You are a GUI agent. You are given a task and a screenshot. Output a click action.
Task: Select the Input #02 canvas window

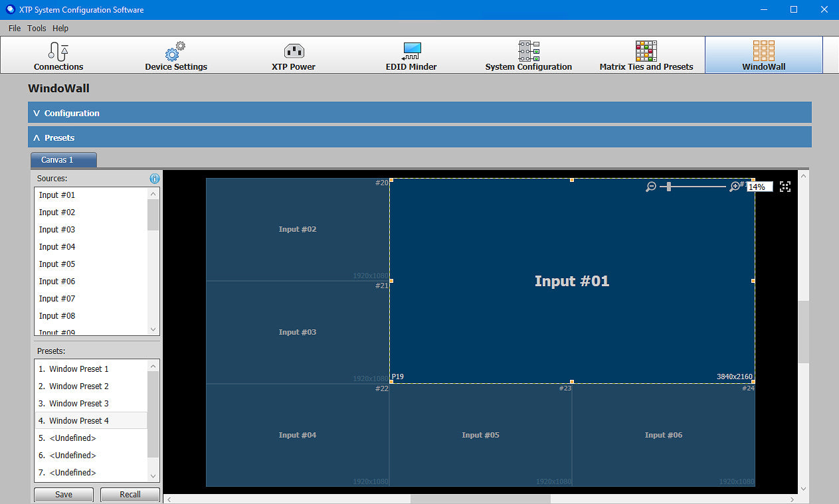pyautogui.click(x=298, y=229)
